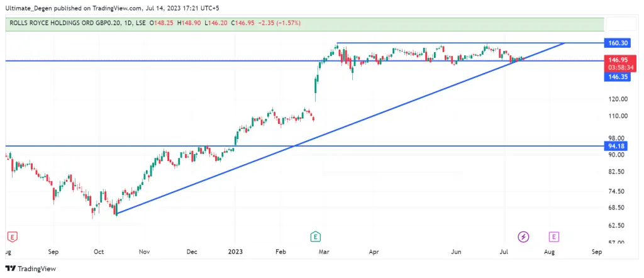Click the ROLLS ROYCE HOLDINGS symbol title
This screenshot has height=278, width=644.
pyautogui.click(x=65, y=23)
